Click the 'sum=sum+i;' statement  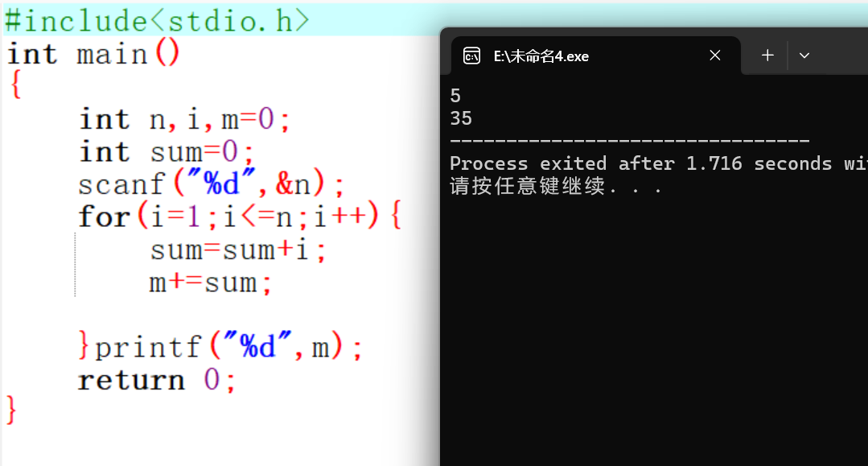click(x=238, y=249)
